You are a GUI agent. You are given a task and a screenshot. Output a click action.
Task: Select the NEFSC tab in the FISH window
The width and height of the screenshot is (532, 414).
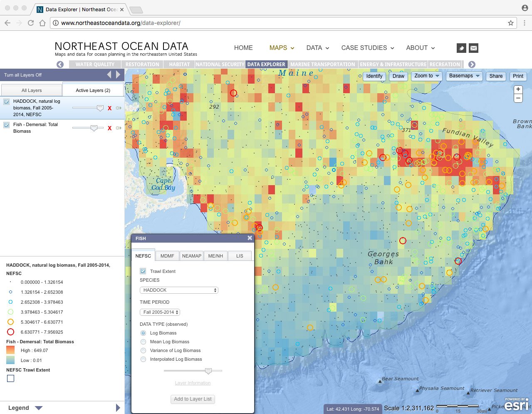[144, 256]
